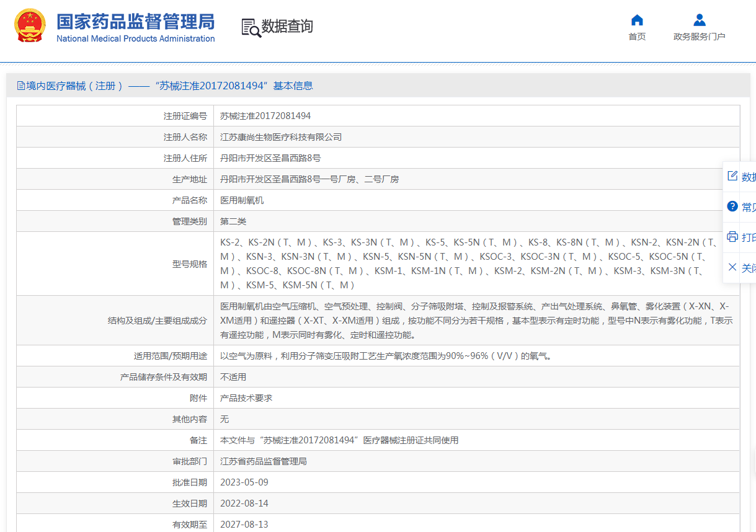Screen dimensions: 756x532
Task: Click the national emblem logo icon
Action: (x=30, y=25)
